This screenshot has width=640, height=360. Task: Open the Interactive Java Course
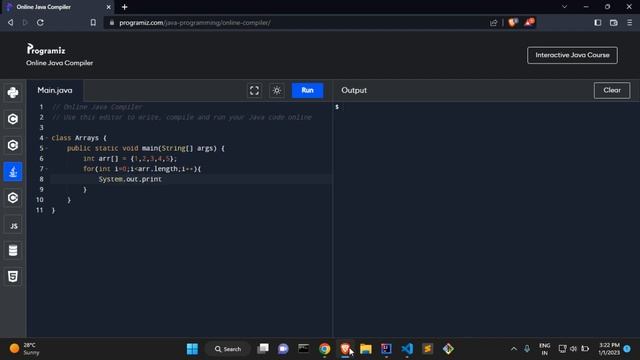[572, 55]
